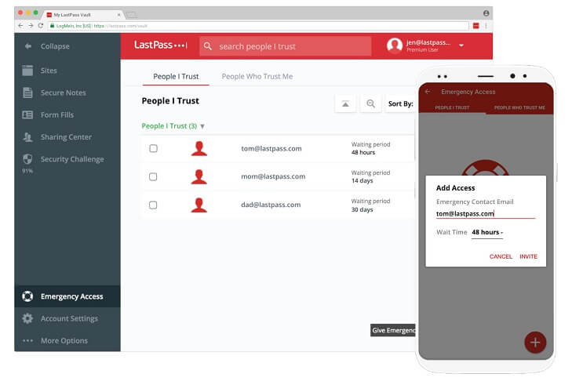Screen dimensions: 572x392
Task: Switch to the People Who Trust Me tab
Action: [257, 77]
